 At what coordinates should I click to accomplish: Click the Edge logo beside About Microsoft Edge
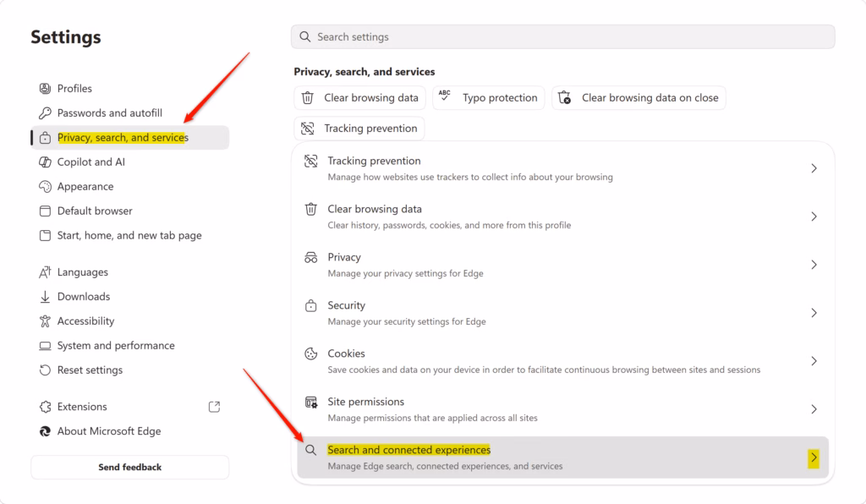click(x=45, y=431)
